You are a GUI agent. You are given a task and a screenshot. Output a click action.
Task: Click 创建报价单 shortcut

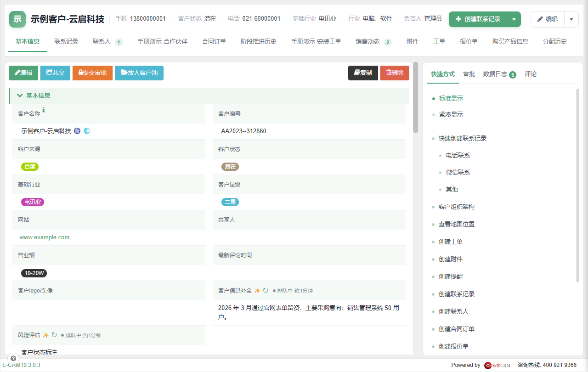pyautogui.click(x=454, y=346)
